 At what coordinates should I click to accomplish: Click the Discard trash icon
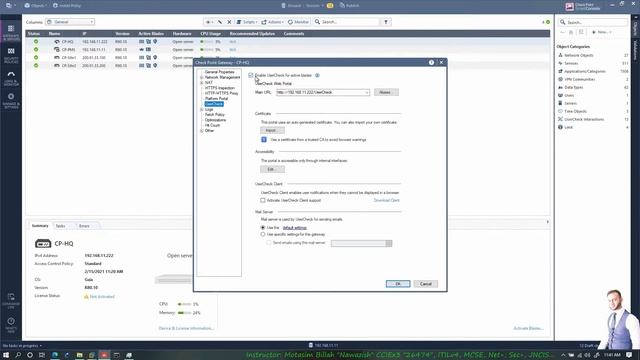(284, 6)
